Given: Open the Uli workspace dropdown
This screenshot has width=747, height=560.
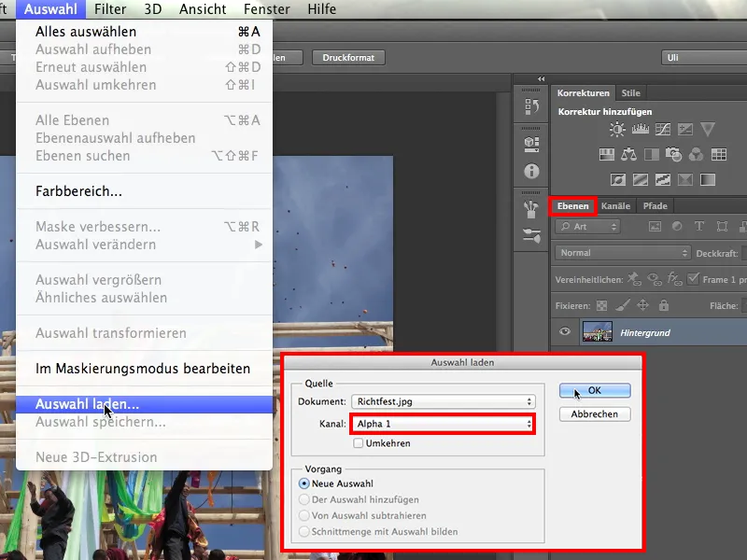Looking at the screenshot, I should coord(704,58).
